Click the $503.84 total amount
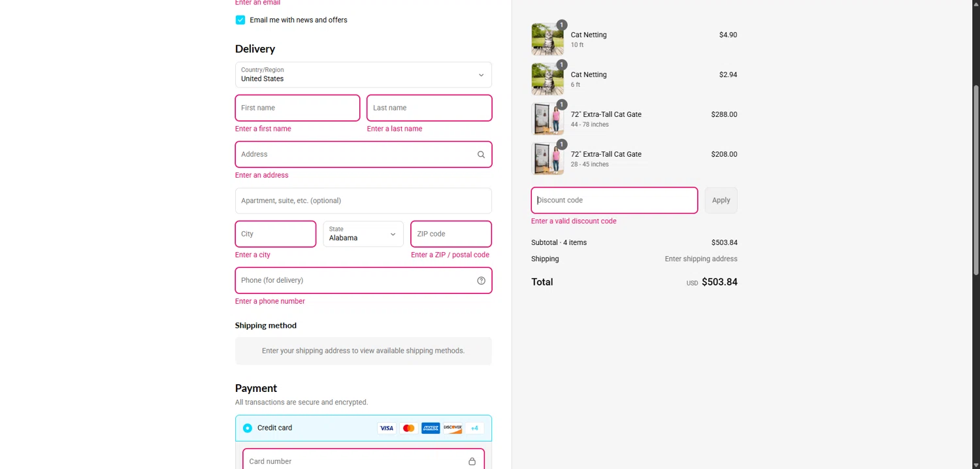 719,282
